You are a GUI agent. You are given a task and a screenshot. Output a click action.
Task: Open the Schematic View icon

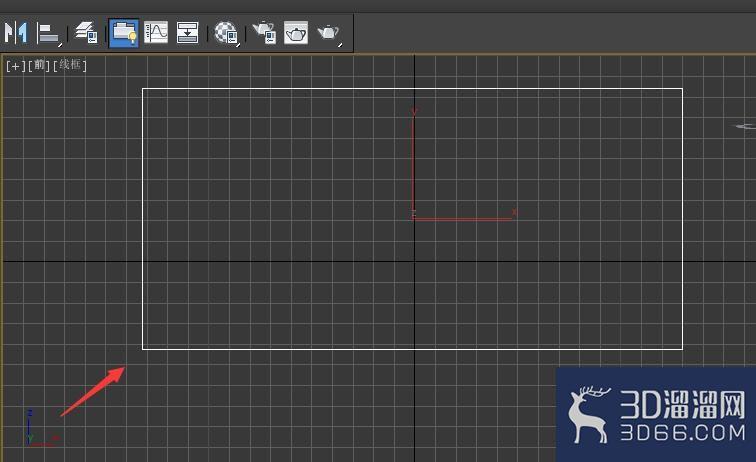(188, 33)
